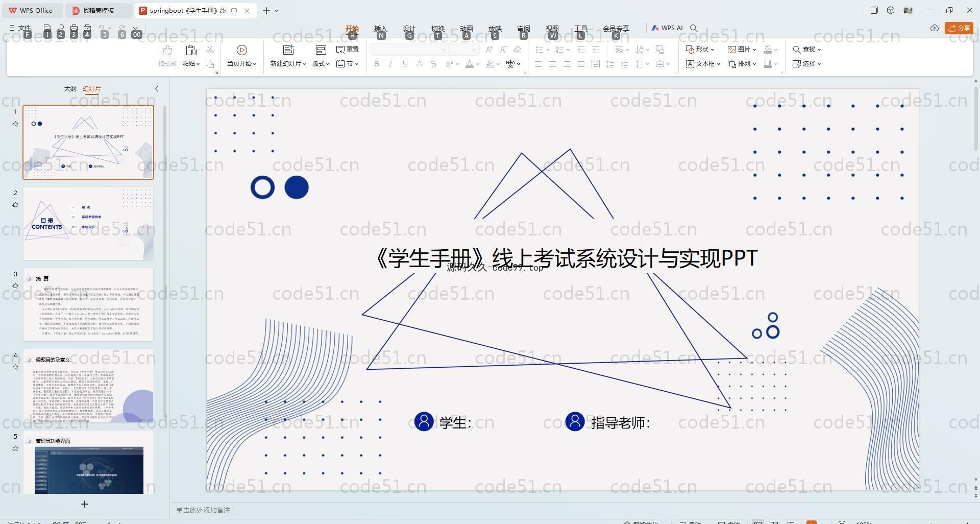Screen dimensions: 980x524
Task: Open the Select (选择) tool
Action: 806,64
